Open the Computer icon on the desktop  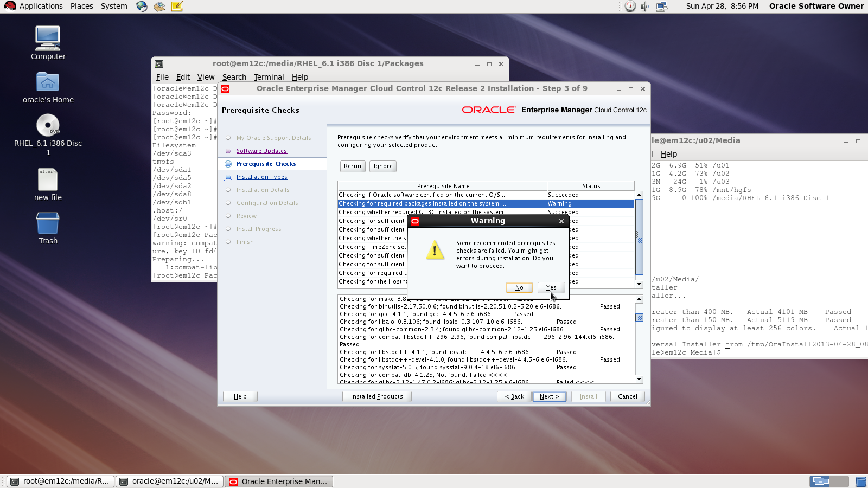(x=47, y=38)
